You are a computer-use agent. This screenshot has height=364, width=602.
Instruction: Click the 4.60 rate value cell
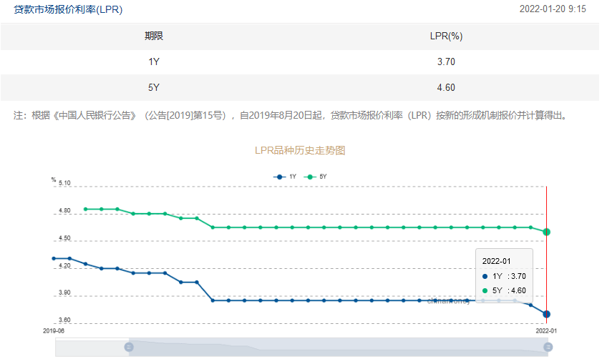(446, 87)
